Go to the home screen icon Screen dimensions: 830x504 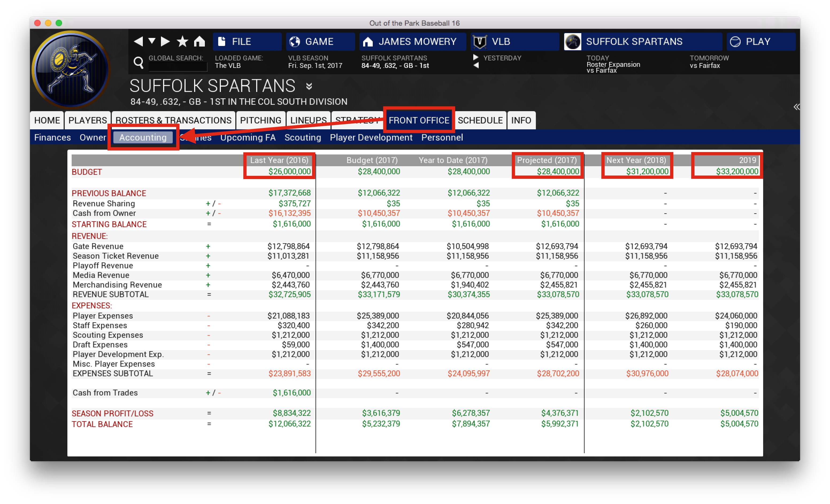(199, 41)
